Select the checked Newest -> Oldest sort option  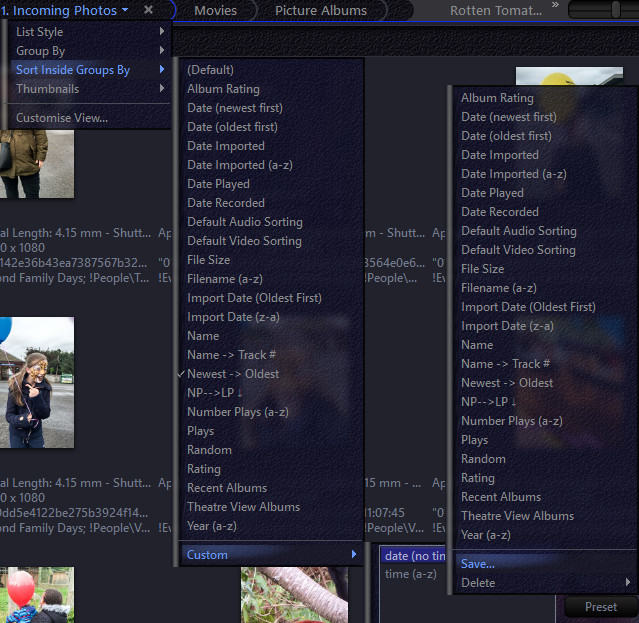point(233,374)
